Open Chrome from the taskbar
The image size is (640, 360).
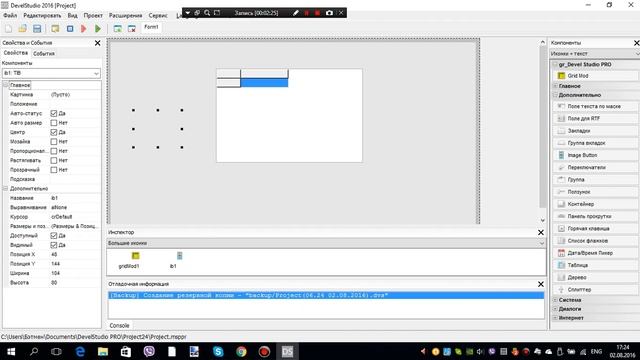click(241, 351)
